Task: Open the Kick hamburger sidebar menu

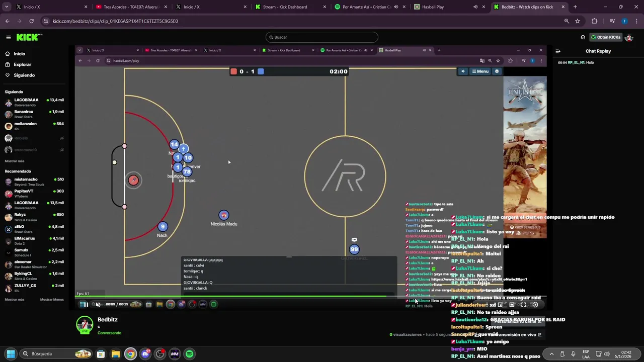Action: (8, 37)
